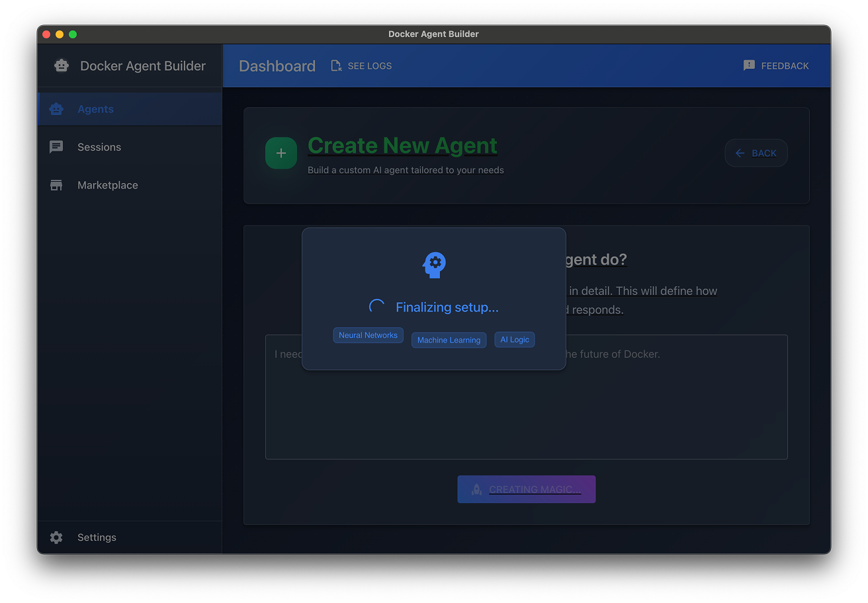The height and width of the screenshot is (603, 868).
Task: Switch to the Dashboard tab
Action: (277, 65)
